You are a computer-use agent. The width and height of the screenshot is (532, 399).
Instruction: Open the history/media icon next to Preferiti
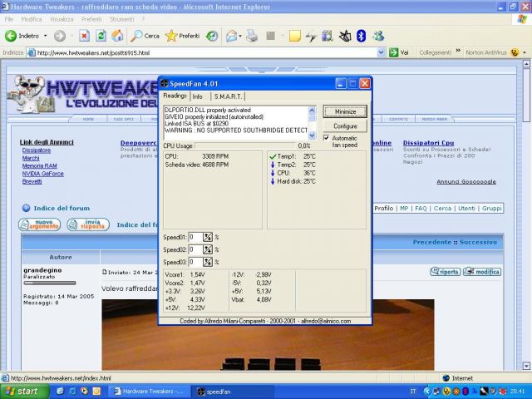click(x=212, y=36)
